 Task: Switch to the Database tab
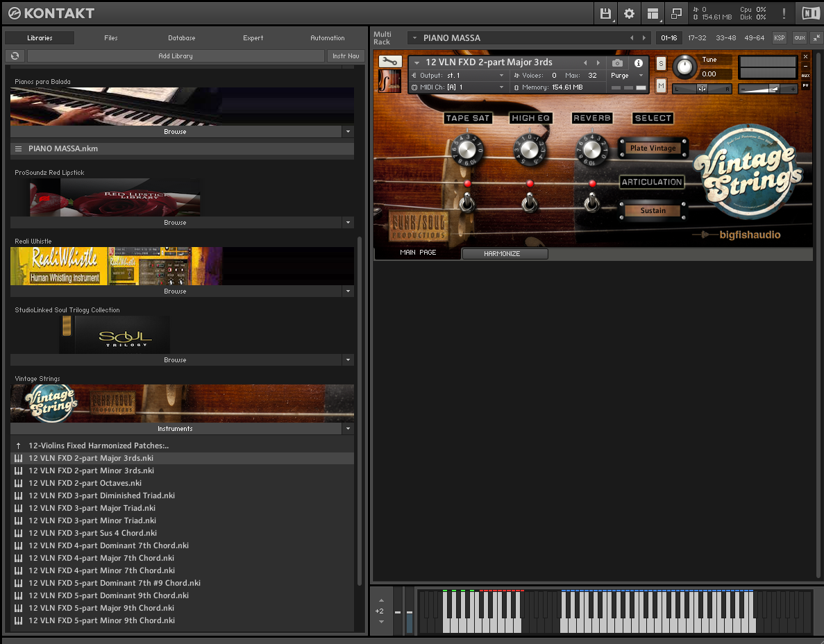point(182,37)
